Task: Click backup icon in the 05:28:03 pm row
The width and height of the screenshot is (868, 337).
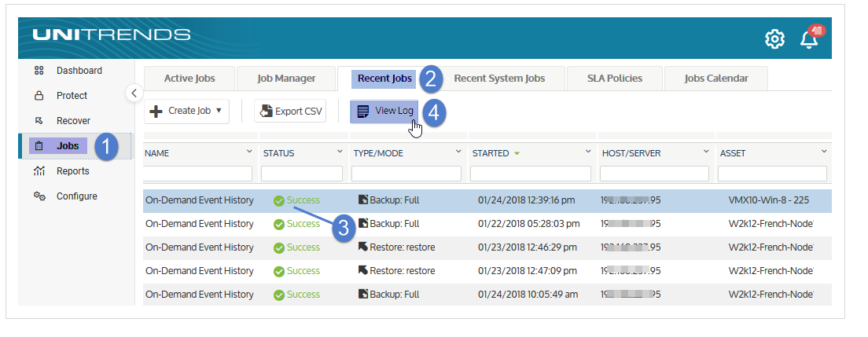Action: tap(363, 223)
